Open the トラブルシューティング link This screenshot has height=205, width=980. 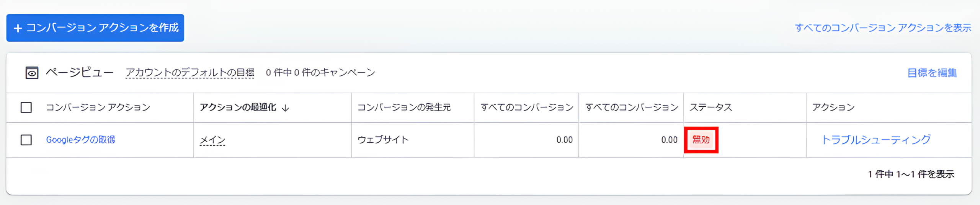tap(876, 140)
